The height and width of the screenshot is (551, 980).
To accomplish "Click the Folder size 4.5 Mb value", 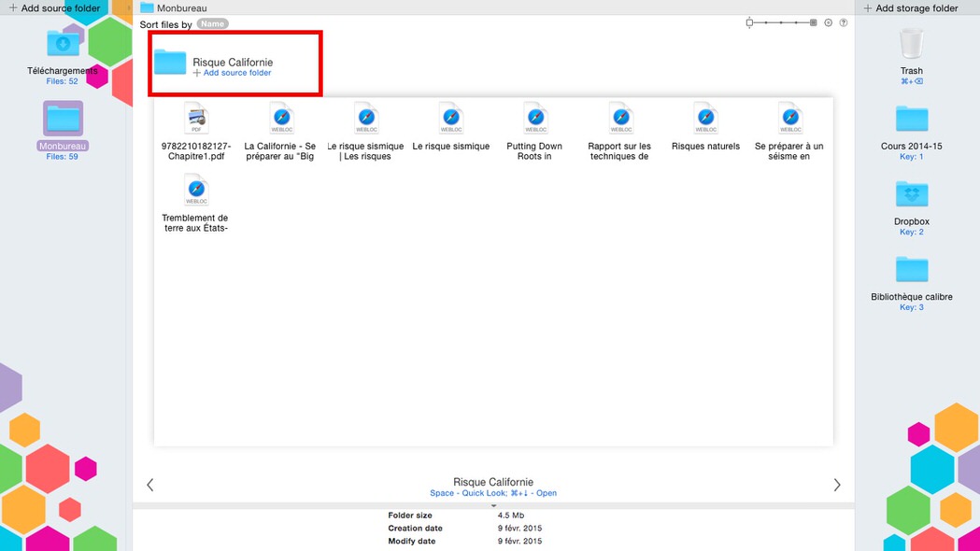I will pos(511,516).
